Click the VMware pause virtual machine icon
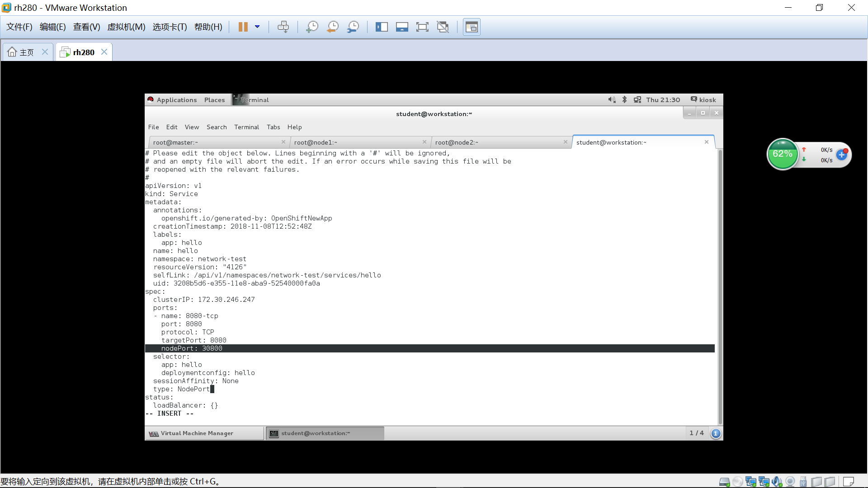The image size is (868, 488). tap(243, 27)
